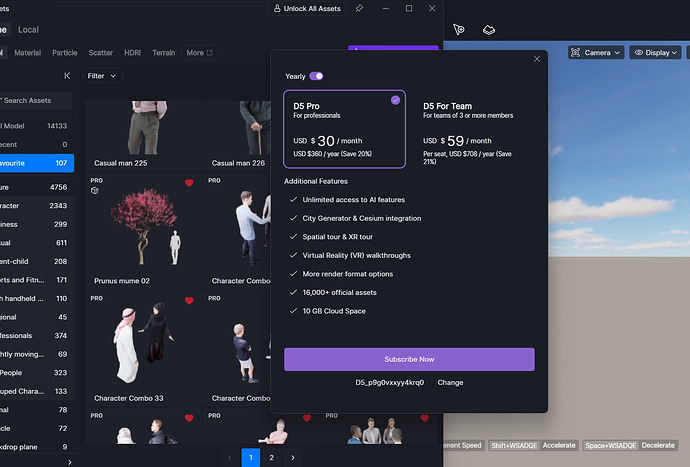Select the Business subcategory showing 299
690x467 pixels.
coord(37,224)
